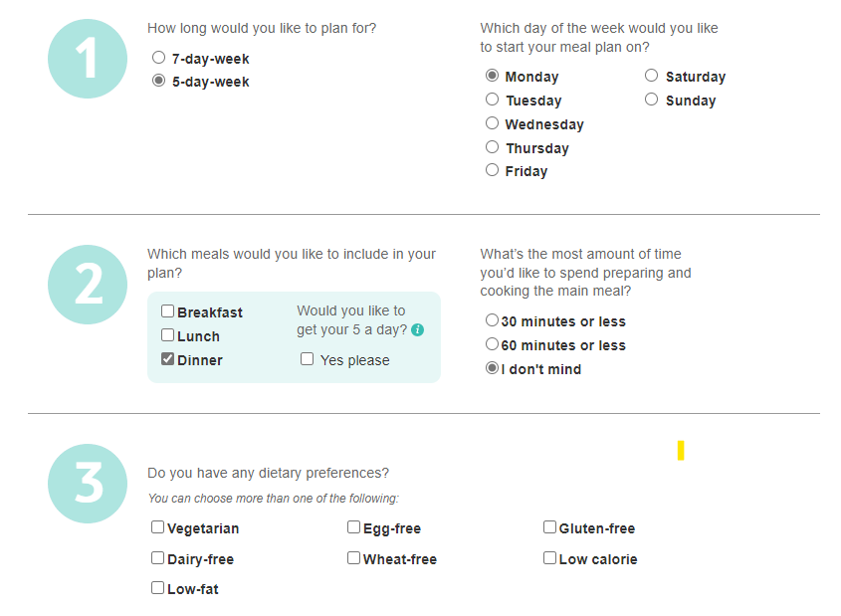841x616 pixels.
Task: Pick Saturday for the meal plan start
Action: point(651,75)
